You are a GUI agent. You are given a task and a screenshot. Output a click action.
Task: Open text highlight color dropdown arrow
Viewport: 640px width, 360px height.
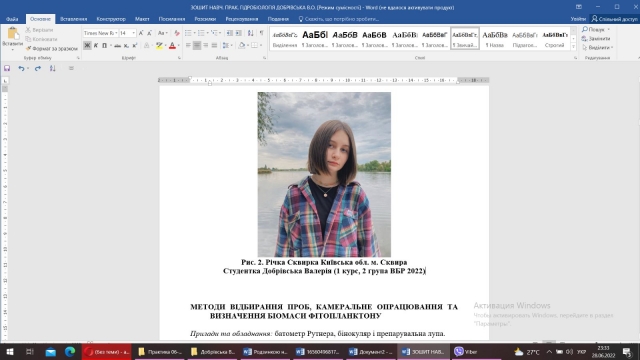click(165, 45)
